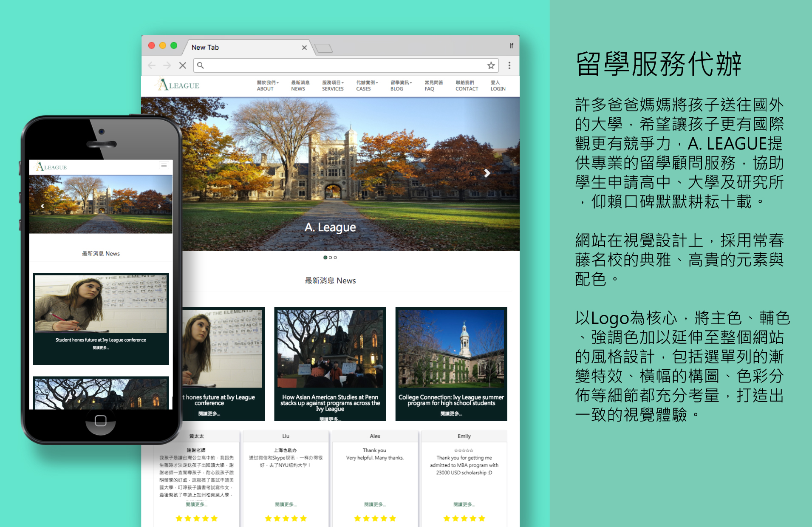Click the stop loading X button
812x527 pixels.
coord(183,65)
